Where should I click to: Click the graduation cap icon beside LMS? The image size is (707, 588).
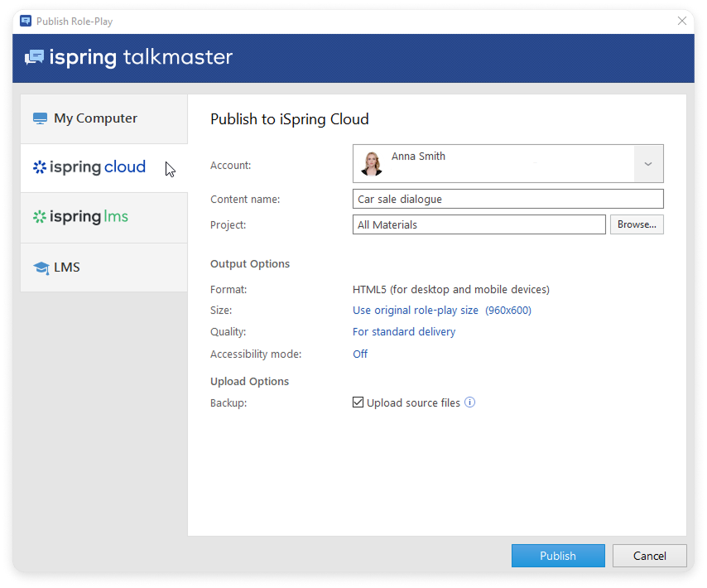41,267
